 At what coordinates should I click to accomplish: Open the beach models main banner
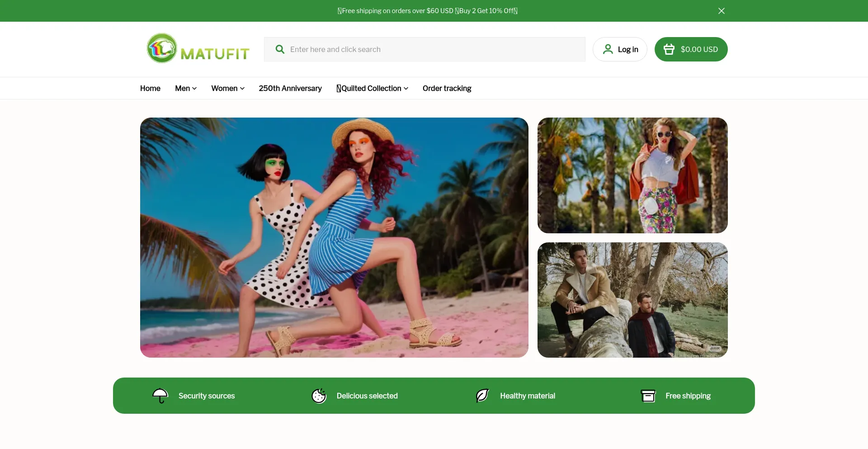(334, 237)
